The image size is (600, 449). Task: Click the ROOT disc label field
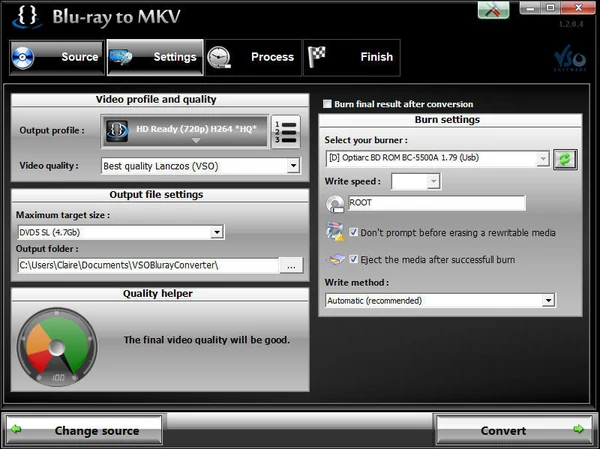pos(437,203)
